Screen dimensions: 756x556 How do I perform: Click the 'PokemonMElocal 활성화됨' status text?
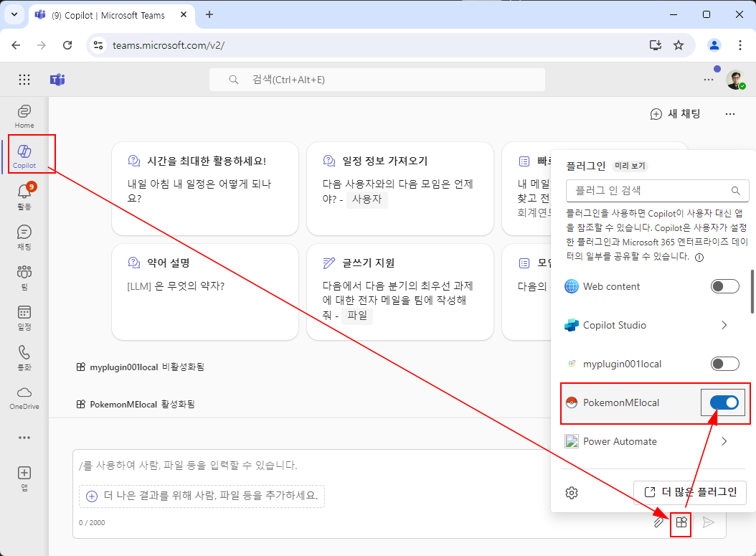(x=142, y=404)
